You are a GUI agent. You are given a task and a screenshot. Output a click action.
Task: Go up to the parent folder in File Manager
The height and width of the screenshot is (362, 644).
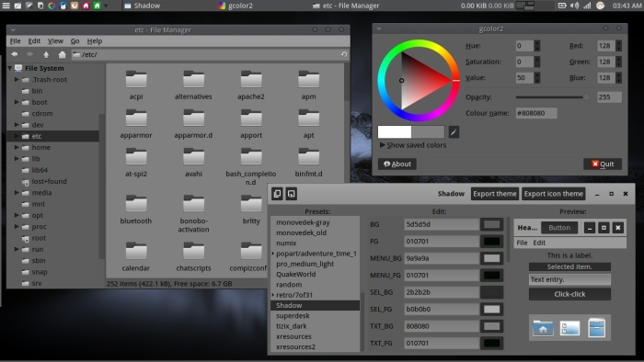click(x=46, y=54)
